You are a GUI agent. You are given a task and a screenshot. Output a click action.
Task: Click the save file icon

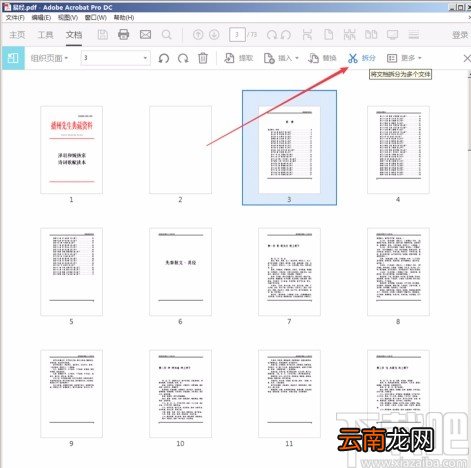tap(103, 35)
